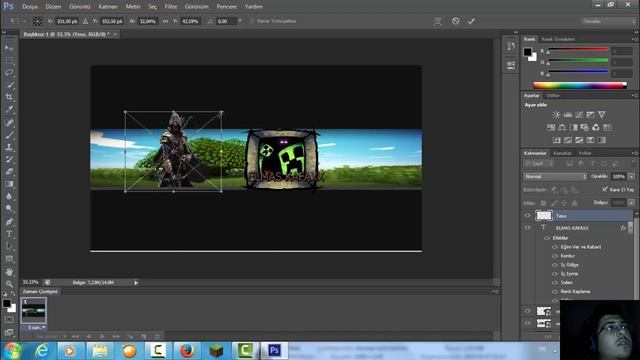Toggle reference point location grid

pyautogui.click(x=37, y=21)
